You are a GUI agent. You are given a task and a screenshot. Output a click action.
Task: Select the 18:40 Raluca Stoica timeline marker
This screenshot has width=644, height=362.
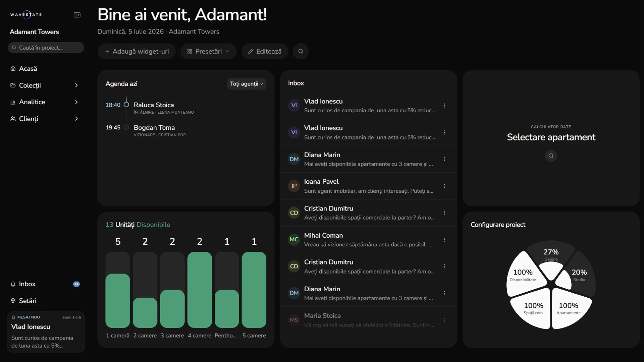point(126,105)
